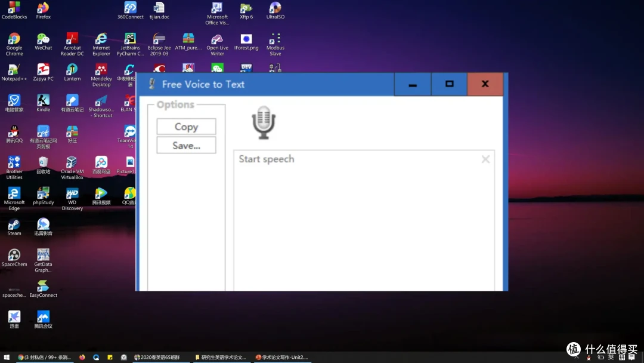This screenshot has height=363, width=644.
Task: Open Steam desktop icon
Action: (14, 227)
